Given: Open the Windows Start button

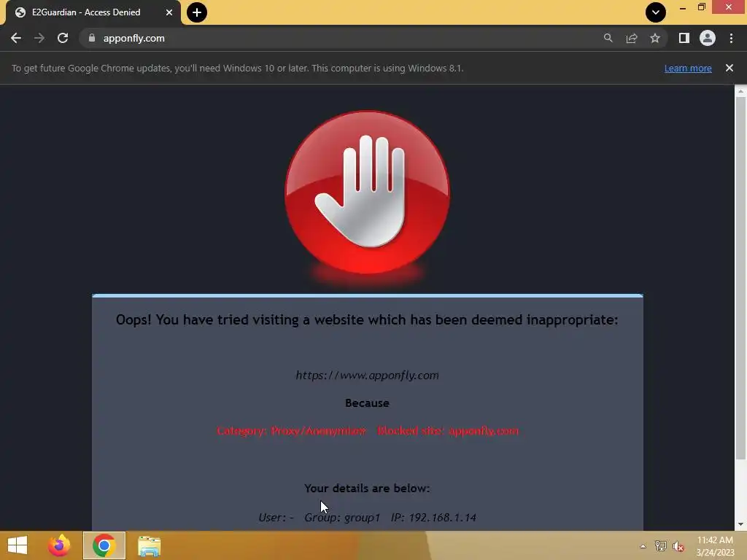Looking at the screenshot, I should click(18, 545).
